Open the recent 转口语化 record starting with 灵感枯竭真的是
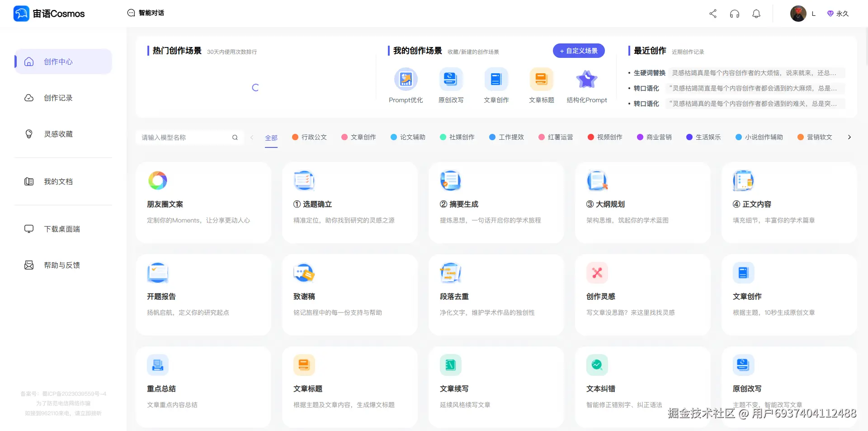The image size is (868, 431). (x=737, y=104)
